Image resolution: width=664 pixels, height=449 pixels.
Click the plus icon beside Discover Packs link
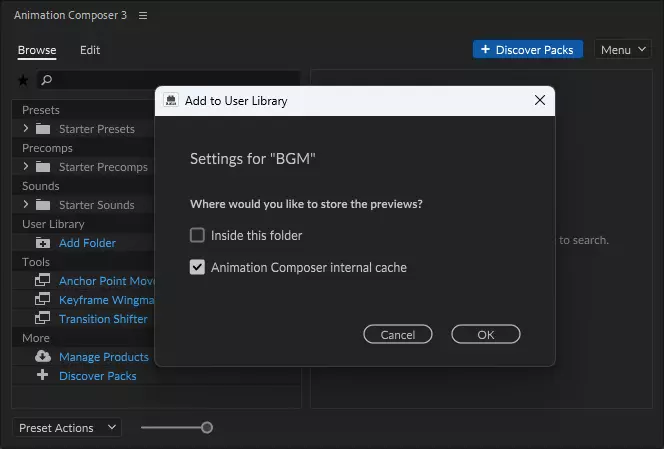[42, 375]
